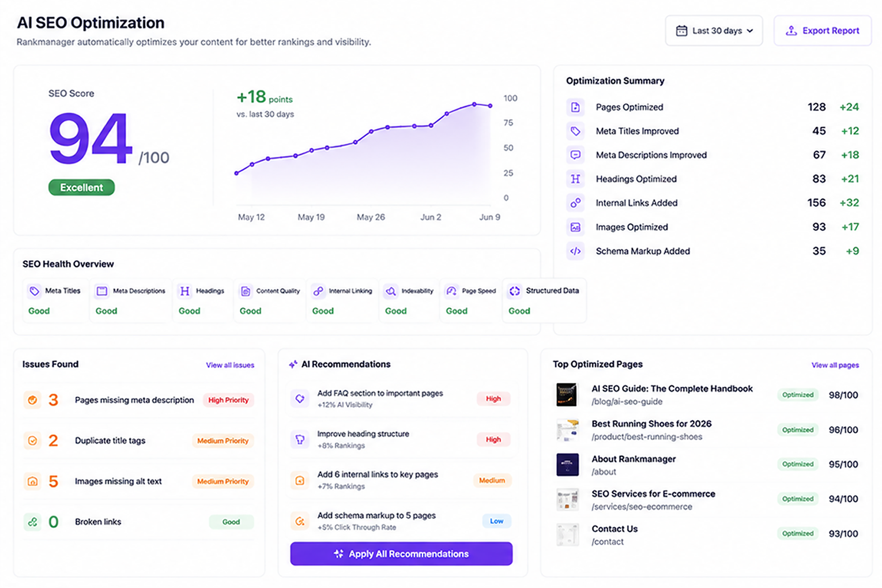The height and width of the screenshot is (588, 882).
Task: Click the High Priority badge for missing meta descriptions
Action: [228, 400]
